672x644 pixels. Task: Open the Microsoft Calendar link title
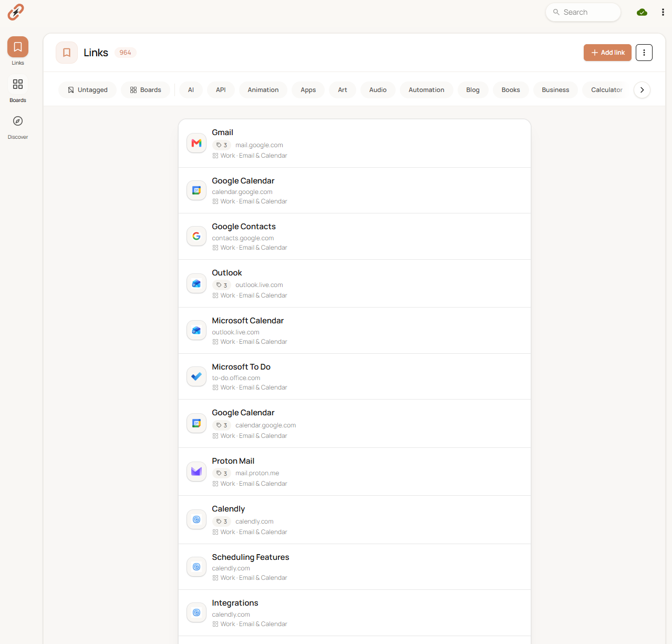(x=248, y=321)
